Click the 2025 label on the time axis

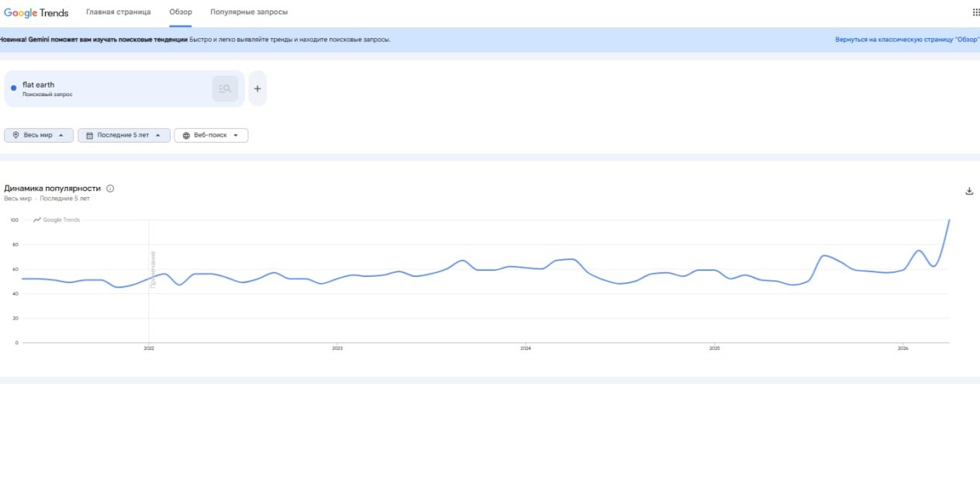(x=715, y=349)
